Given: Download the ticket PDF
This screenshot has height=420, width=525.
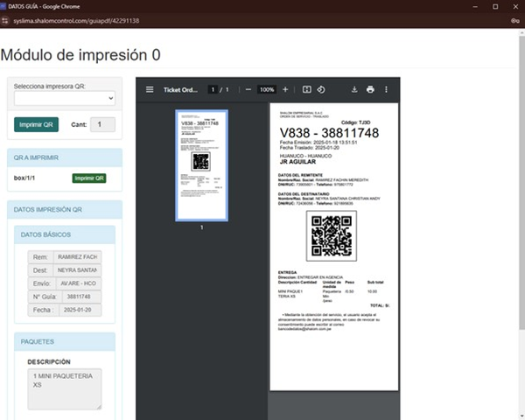Looking at the screenshot, I should [355, 89].
